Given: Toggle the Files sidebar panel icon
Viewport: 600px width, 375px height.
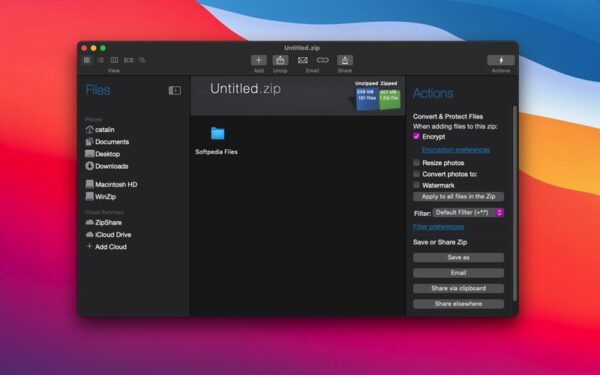Looking at the screenshot, I should pyautogui.click(x=175, y=90).
